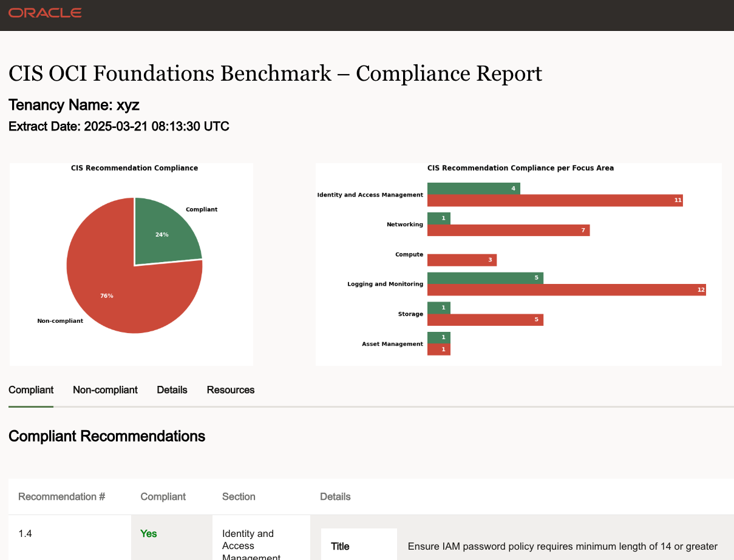This screenshot has width=734, height=560.
Task: Open the Details tab
Action: [172, 390]
